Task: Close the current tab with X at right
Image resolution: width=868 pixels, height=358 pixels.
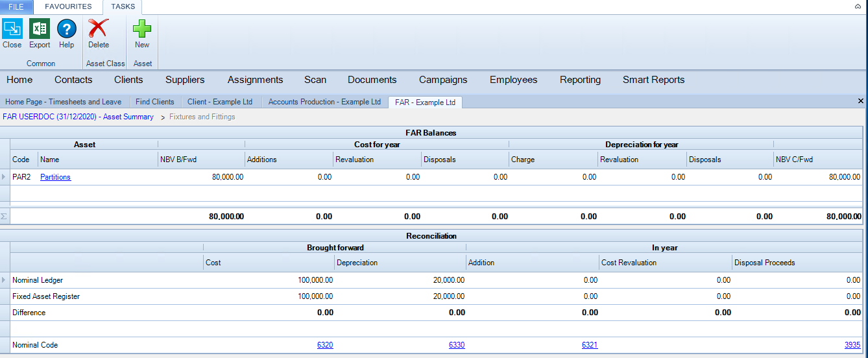Action: 861,101
